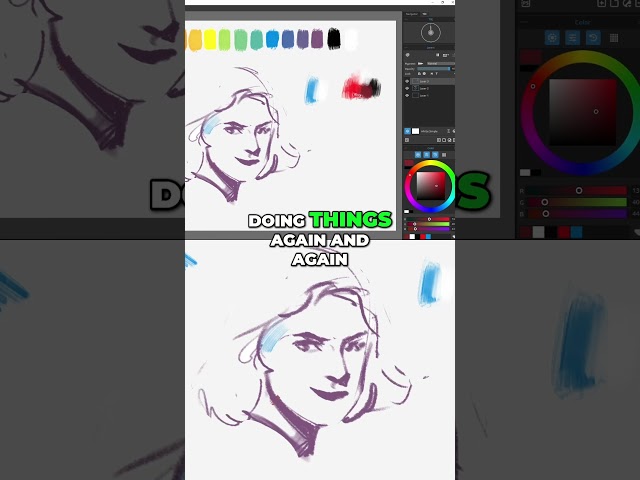Toggle the Pigment switch in Layers panel
Viewport: 640px width, 480px height.
(x=420, y=64)
